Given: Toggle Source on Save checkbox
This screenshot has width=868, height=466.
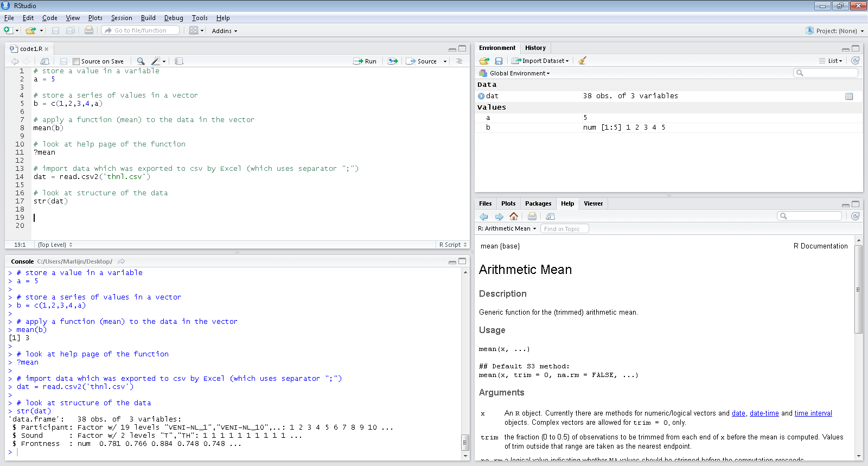Looking at the screenshot, I should pos(76,61).
